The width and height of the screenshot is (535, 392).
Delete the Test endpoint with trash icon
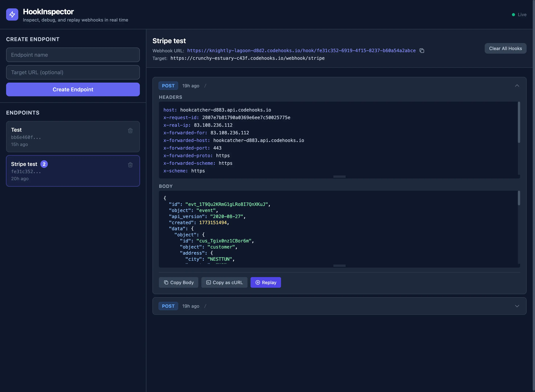130,131
